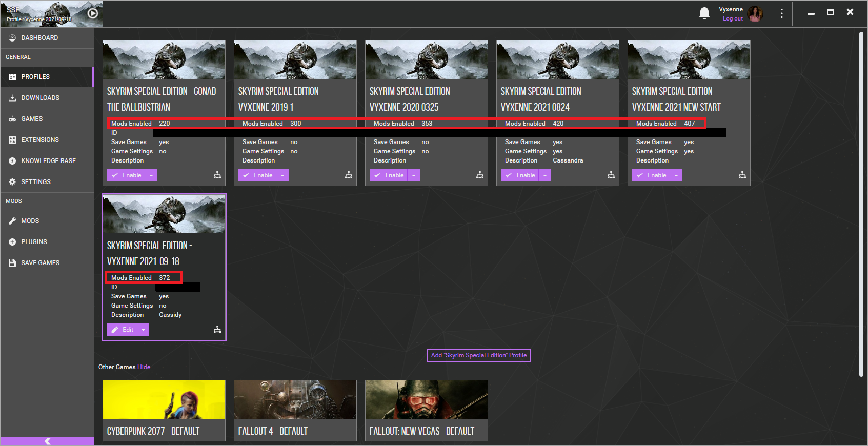Open the Downloads page

47,98
